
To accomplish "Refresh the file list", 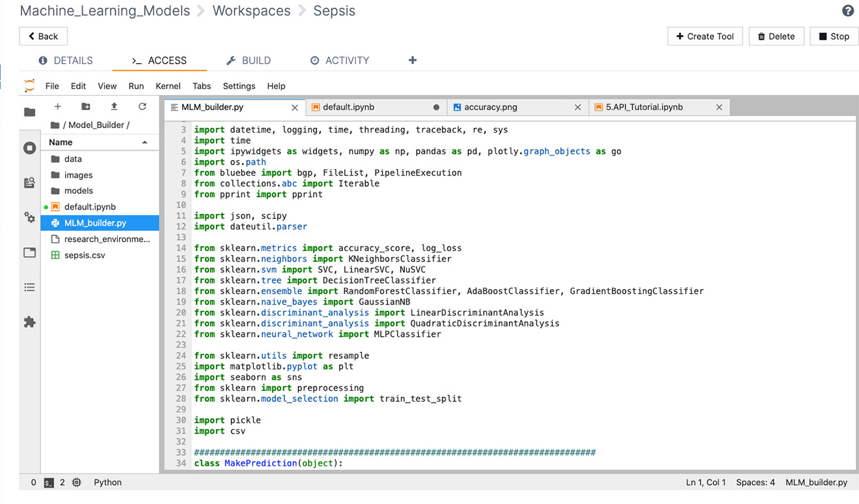I will click(x=142, y=107).
